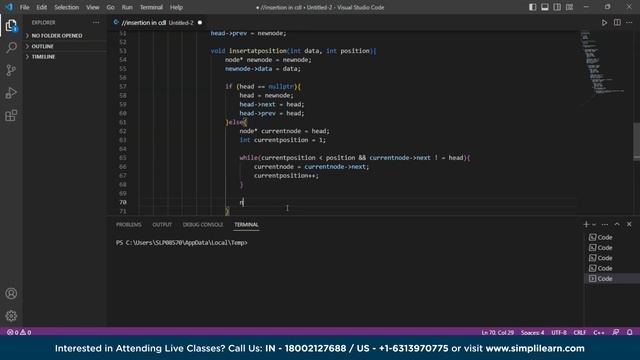Open the Edit menu
Screen dimensions: 640x360
coord(42,7)
